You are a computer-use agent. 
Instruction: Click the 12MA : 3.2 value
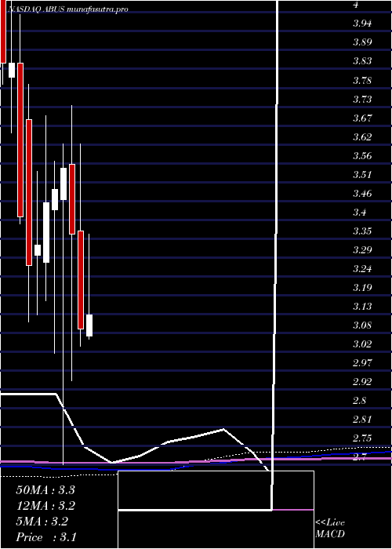click(45, 506)
